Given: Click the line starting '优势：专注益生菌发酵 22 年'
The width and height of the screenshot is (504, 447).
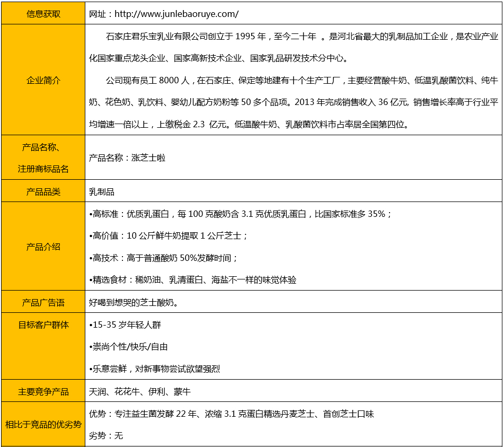Looking at the screenshot, I should pos(232,414).
